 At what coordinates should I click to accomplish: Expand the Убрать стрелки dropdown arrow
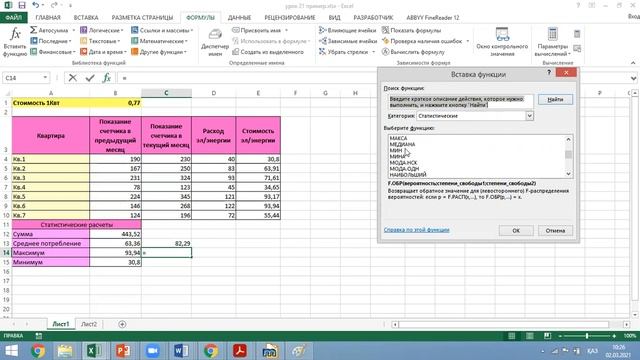373,52
